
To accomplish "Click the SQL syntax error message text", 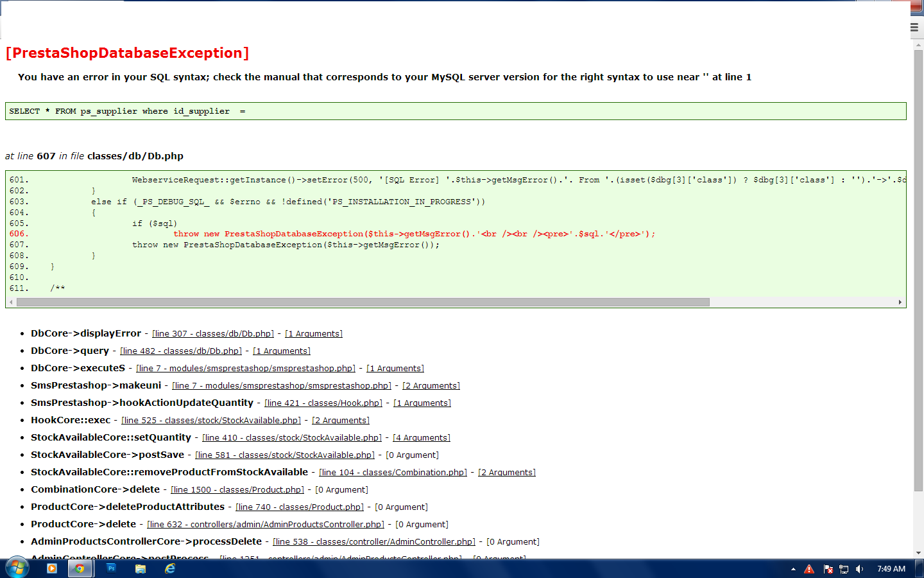I will click(x=384, y=77).
